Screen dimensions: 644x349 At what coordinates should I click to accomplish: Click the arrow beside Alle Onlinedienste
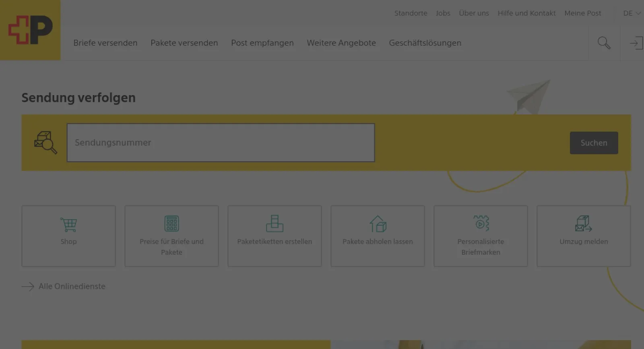tap(28, 287)
